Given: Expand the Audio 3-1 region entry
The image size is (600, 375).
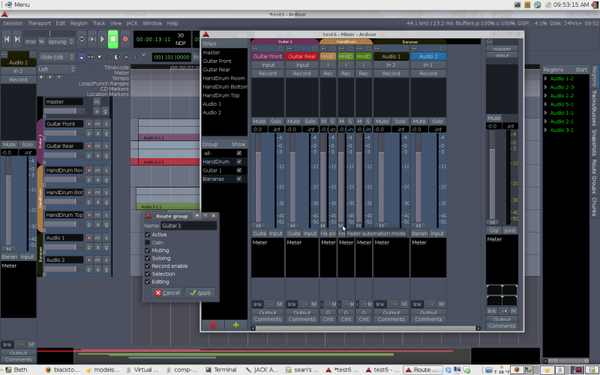Looking at the screenshot, I should coord(546,130).
